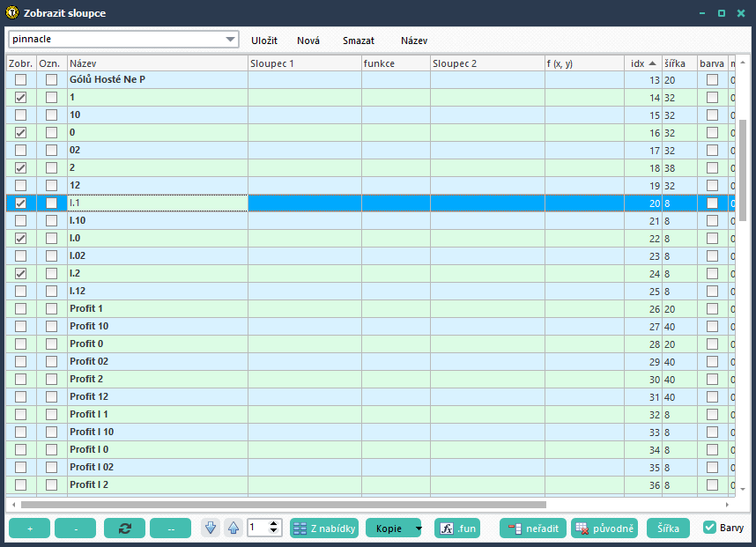Click the f (x, y) column header
Screen dimensions: 756x547
[584, 63]
